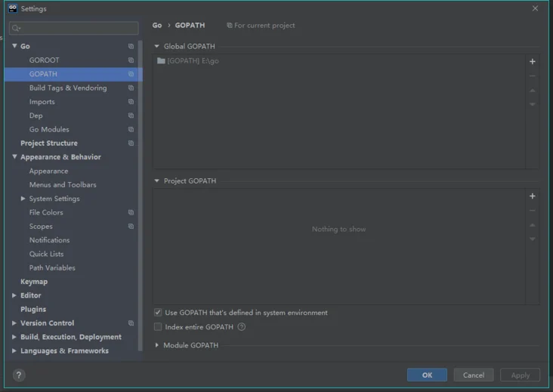Click the project-level icon beside Version Control
This screenshot has height=392, width=553.
(x=131, y=323)
